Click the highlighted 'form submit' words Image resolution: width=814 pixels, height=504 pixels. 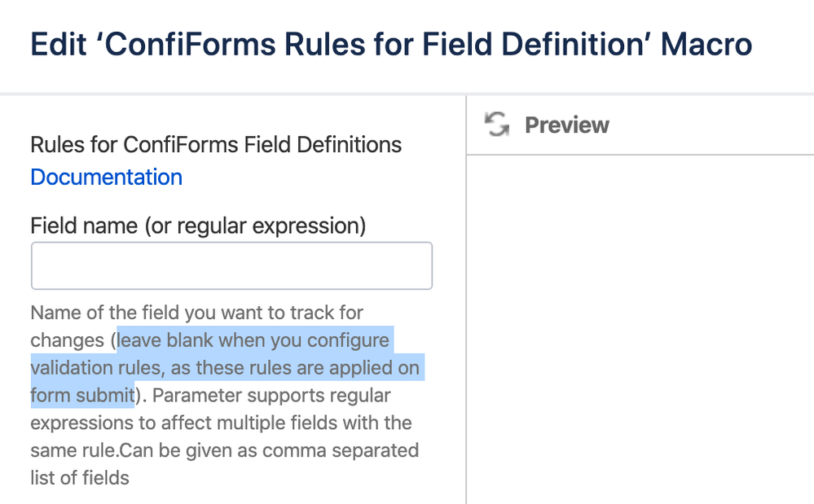(x=81, y=396)
